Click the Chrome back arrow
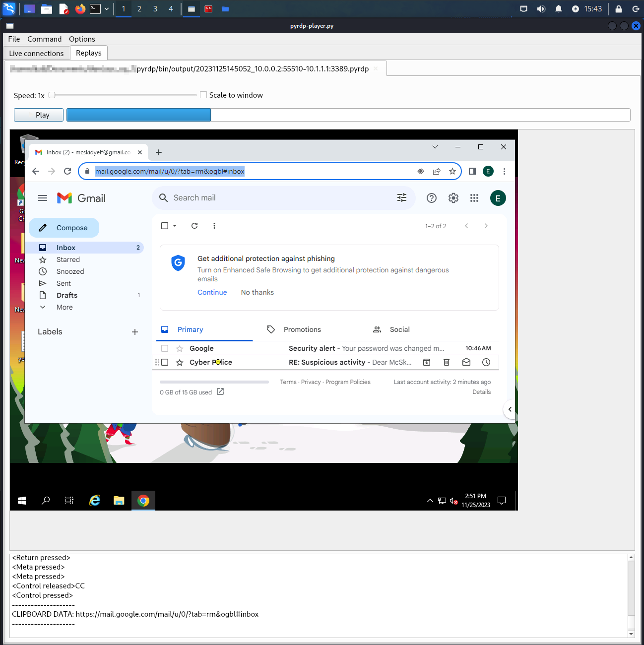 [36, 171]
